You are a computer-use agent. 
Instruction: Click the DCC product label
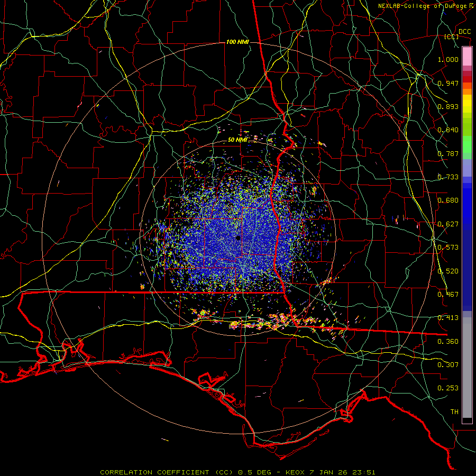tap(464, 32)
